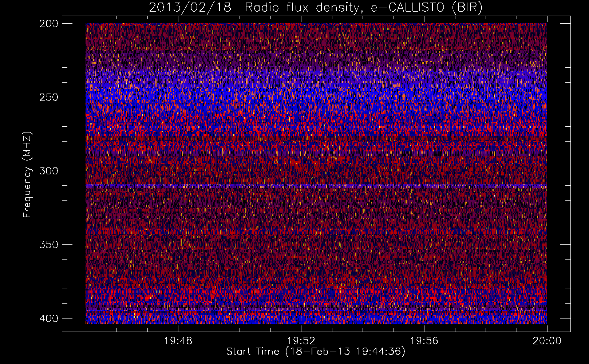Click the 300 frequency tick label

point(48,171)
